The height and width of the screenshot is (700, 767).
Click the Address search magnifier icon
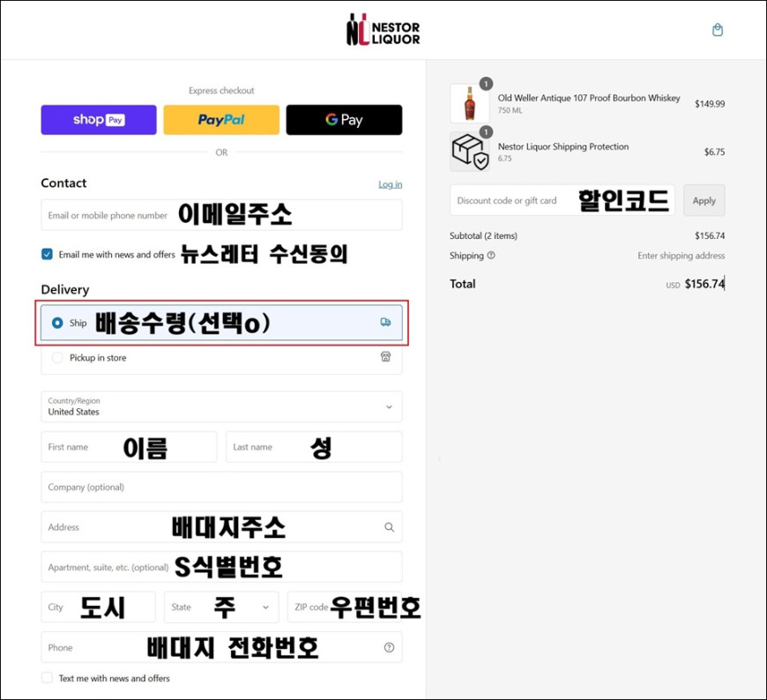click(x=389, y=527)
